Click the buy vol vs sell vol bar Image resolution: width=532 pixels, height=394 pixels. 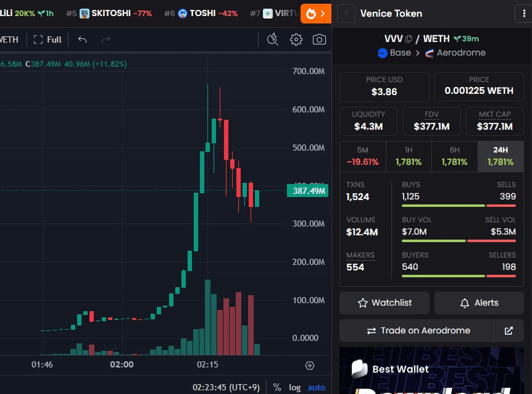[459, 241]
